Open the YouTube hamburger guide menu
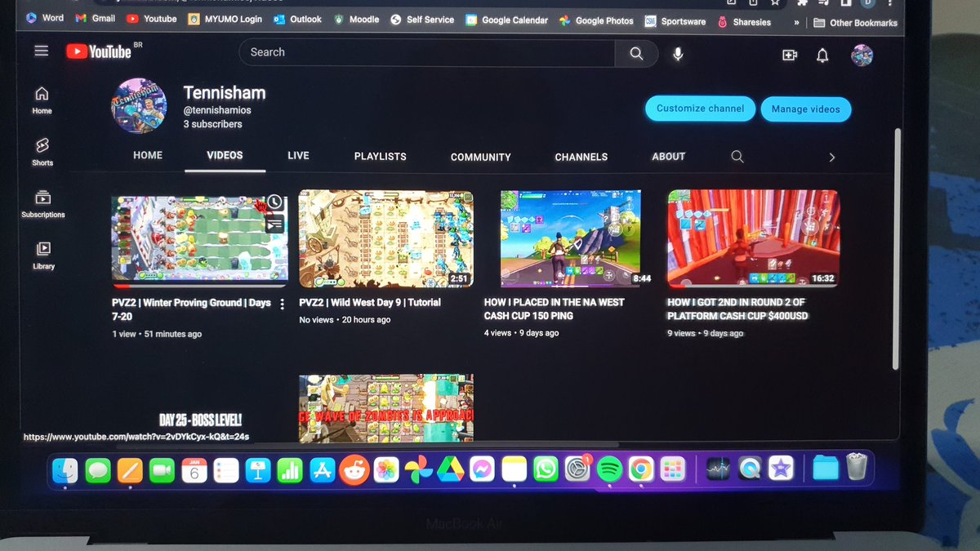Image resolution: width=980 pixels, height=551 pixels. point(42,51)
